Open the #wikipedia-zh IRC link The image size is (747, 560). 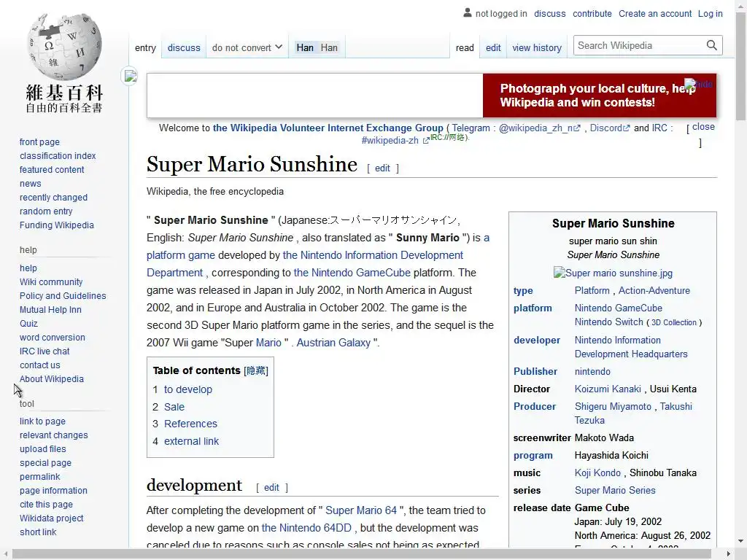(x=395, y=141)
